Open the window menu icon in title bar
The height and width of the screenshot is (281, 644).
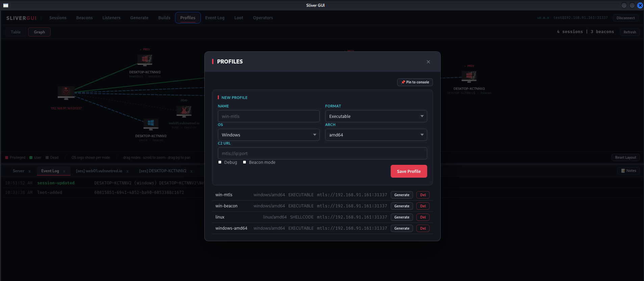pyautogui.click(x=6, y=5)
